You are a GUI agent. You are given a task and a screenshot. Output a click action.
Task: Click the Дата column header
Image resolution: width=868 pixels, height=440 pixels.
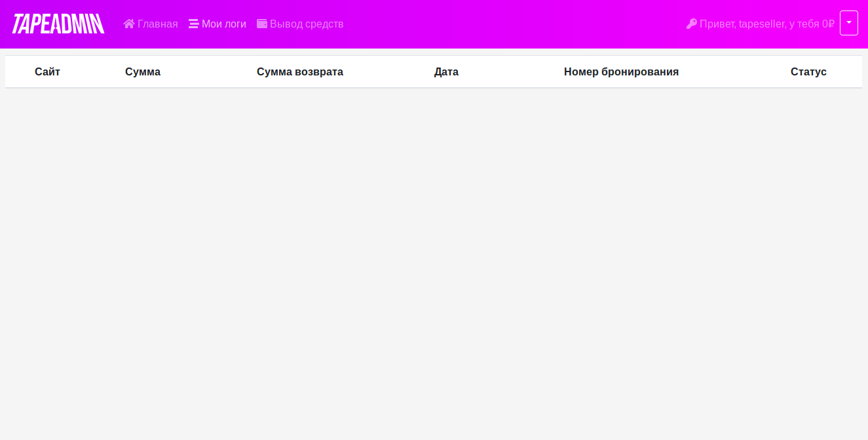[446, 71]
